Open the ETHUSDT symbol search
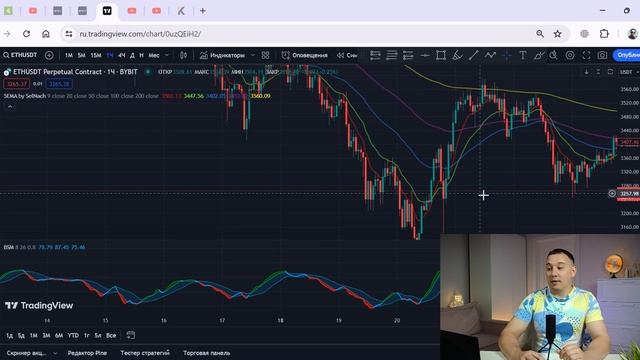The image size is (640, 360). [20, 55]
